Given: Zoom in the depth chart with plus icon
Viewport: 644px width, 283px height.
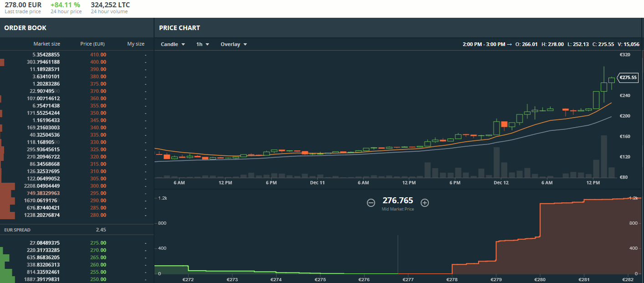Looking at the screenshot, I should pos(425,203).
